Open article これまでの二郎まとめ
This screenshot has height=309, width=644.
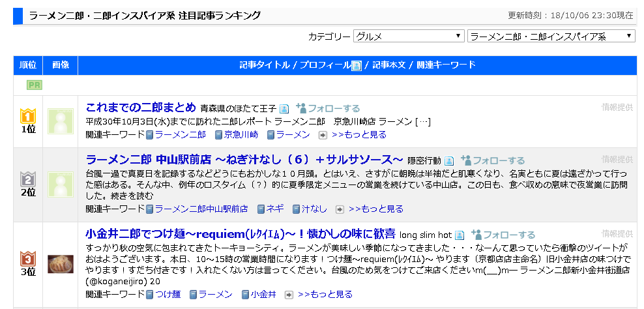coord(141,108)
